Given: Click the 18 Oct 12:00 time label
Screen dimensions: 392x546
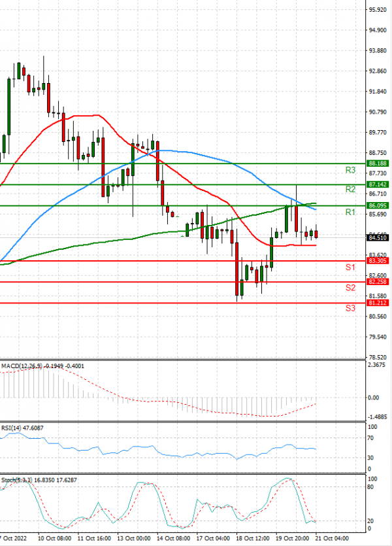Looking at the screenshot, I should tap(253, 538).
